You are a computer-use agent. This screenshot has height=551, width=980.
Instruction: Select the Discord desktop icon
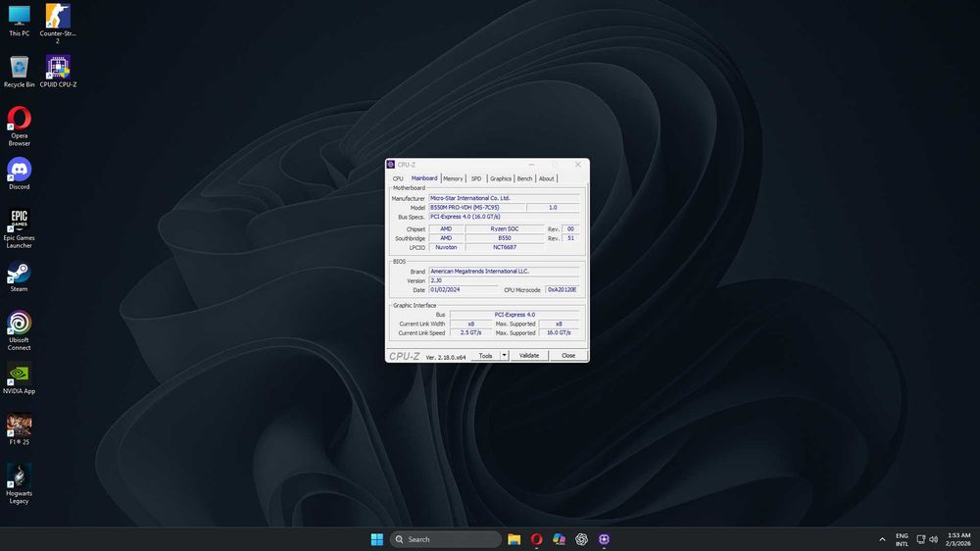(19, 174)
